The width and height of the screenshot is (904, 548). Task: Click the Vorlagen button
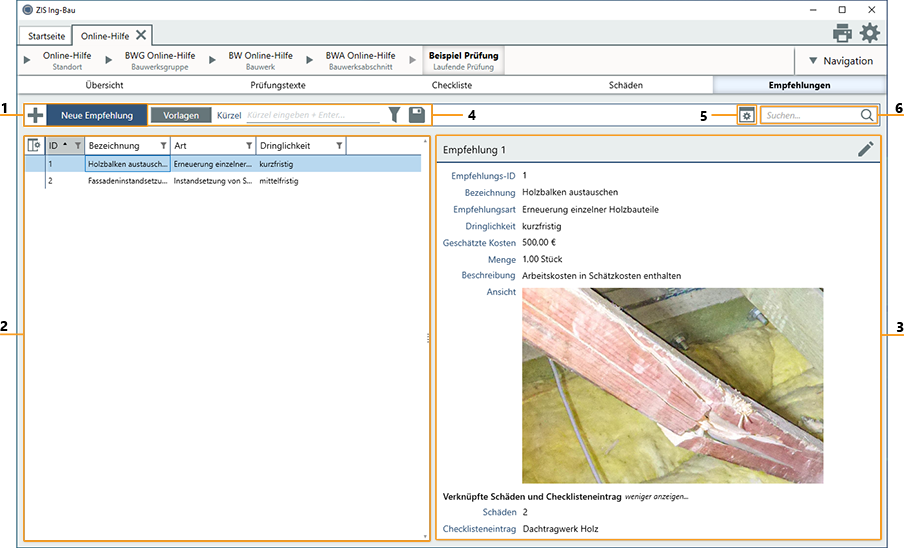(x=181, y=115)
